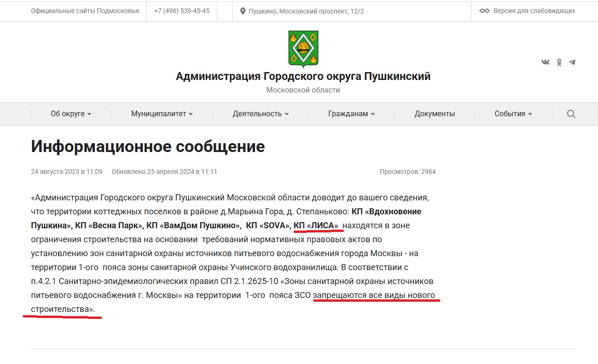The image size is (598, 364).
Task: Click the «Информационное сообщение» heading
Action: [x=148, y=146]
